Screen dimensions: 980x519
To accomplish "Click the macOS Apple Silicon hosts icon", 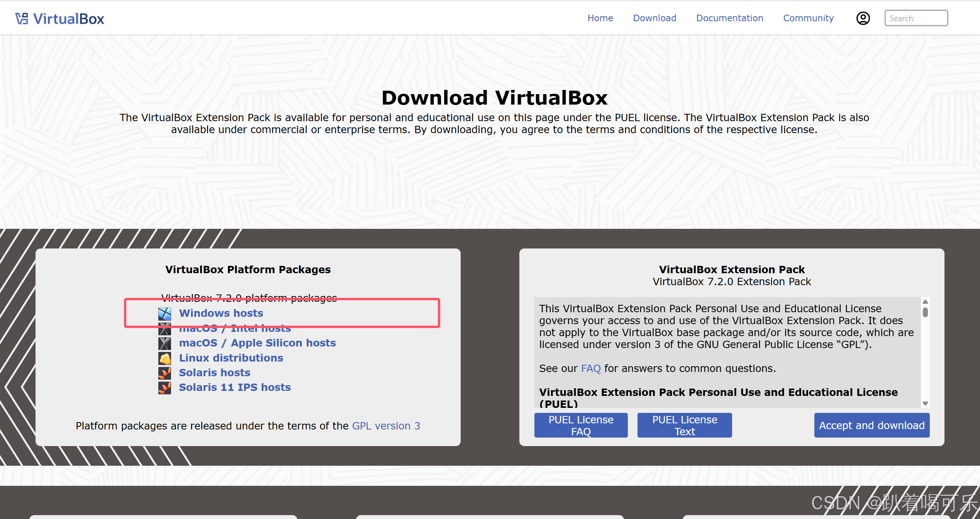I will (164, 343).
